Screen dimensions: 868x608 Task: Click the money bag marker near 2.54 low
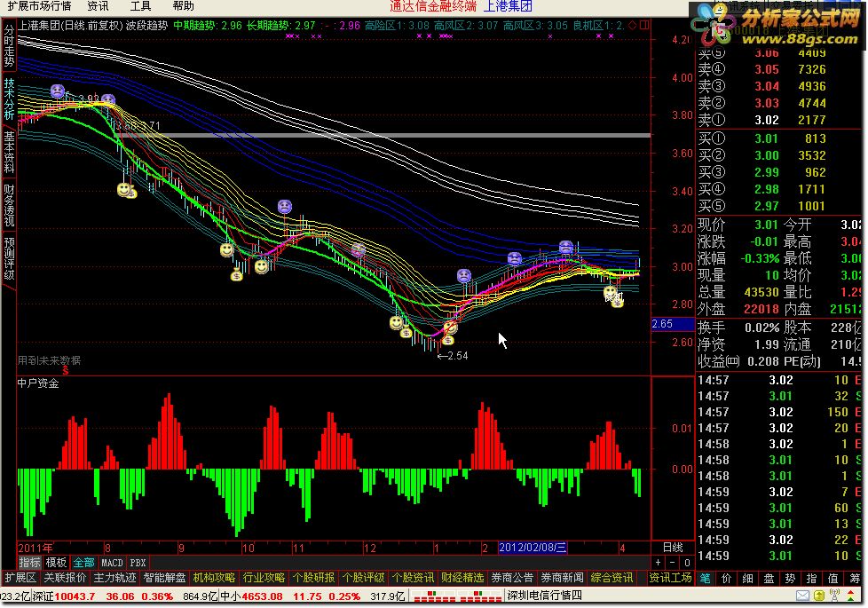pos(447,339)
